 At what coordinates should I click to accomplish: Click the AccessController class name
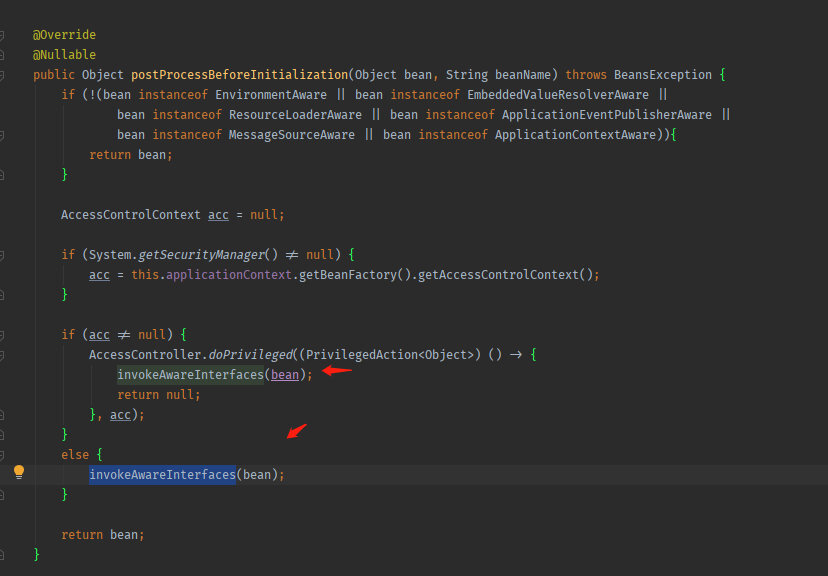[x=145, y=355]
